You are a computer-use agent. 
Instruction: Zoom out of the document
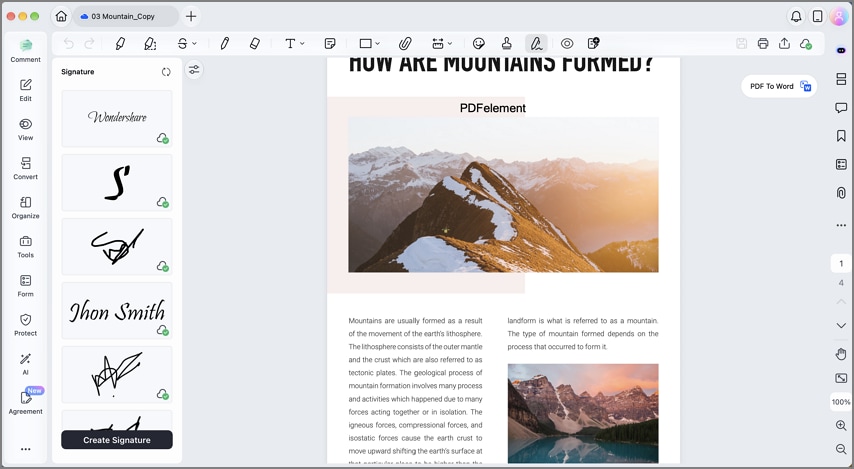tap(841, 449)
